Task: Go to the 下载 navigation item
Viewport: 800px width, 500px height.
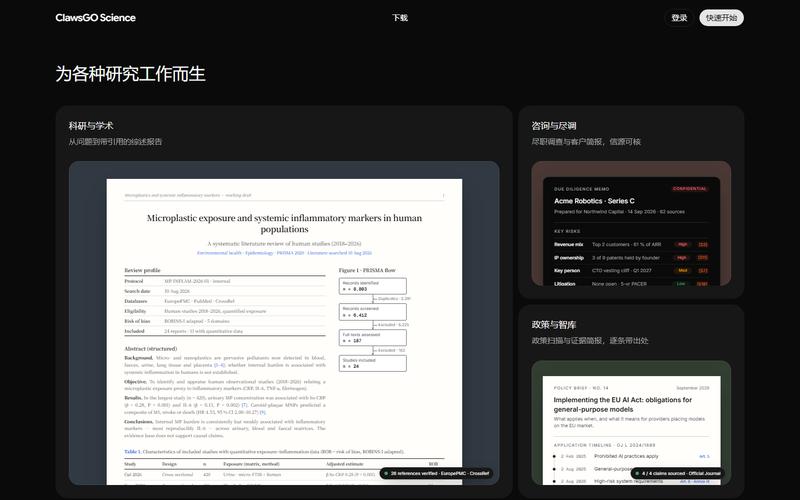Action: click(x=399, y=18)
